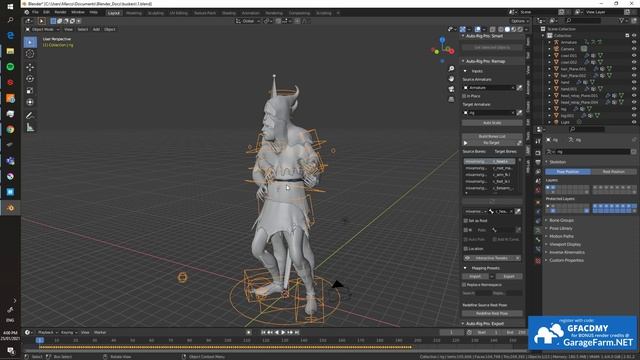
Task: Open the viewport Add menu
Action: 96,29
